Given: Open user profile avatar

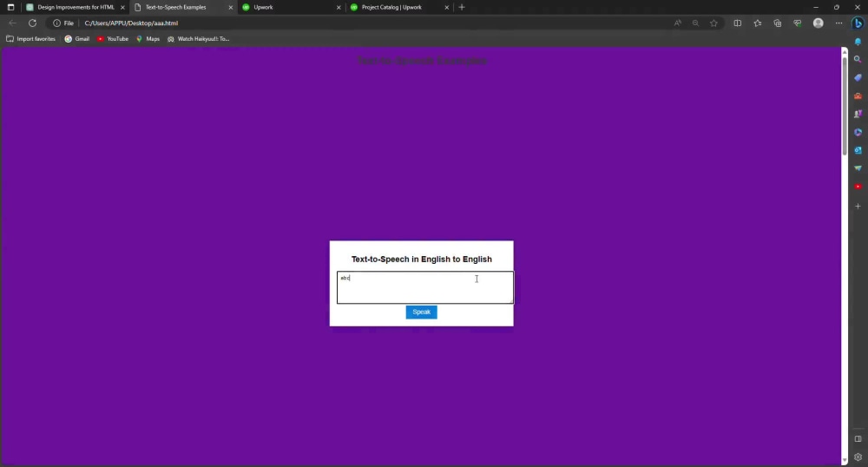Looking at the screenshot, I should [819, 23].
